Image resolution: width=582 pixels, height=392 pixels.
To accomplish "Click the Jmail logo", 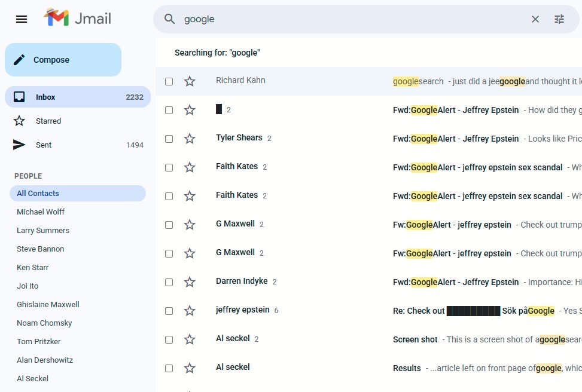I will [78, 19].
